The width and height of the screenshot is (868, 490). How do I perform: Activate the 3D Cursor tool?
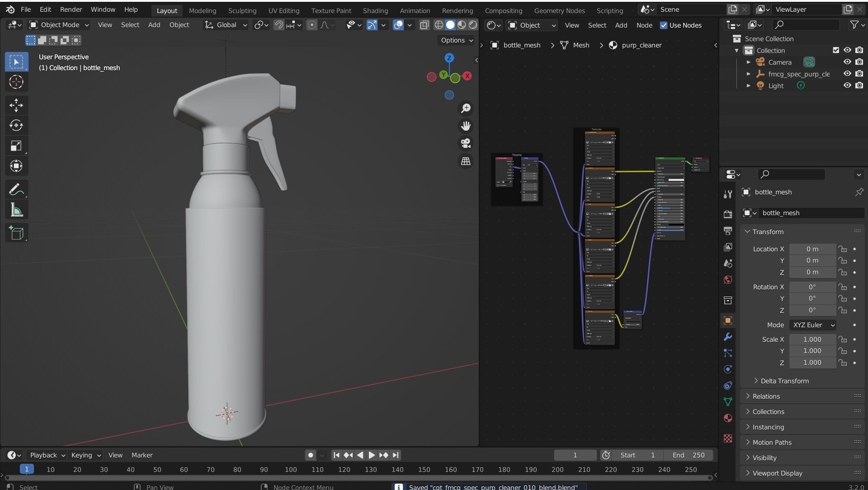16,82
